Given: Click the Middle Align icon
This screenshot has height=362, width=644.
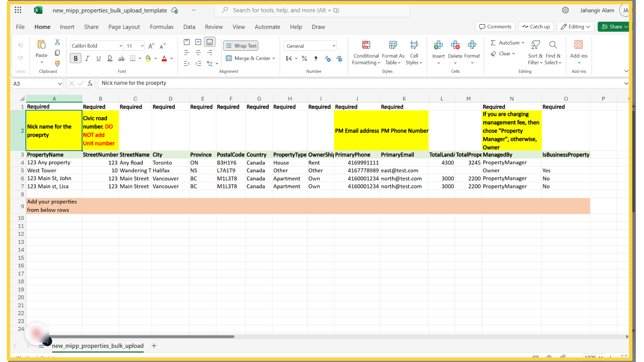Looking at the screenshot, I should 198,42.
